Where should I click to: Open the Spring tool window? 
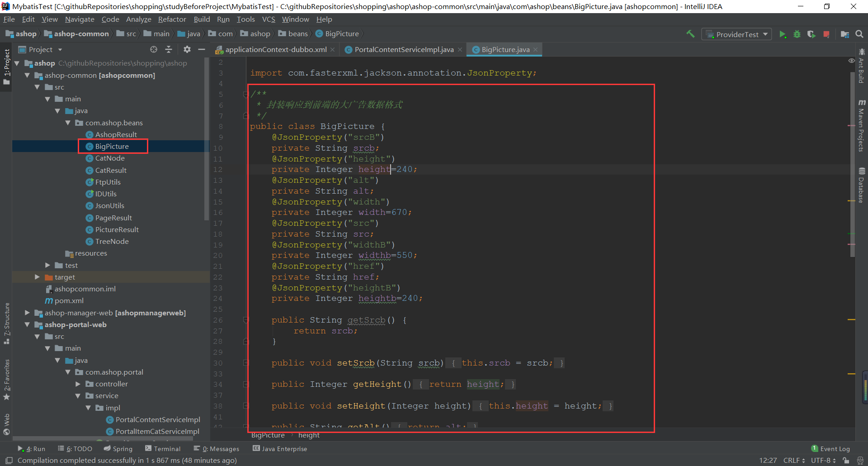118,448
